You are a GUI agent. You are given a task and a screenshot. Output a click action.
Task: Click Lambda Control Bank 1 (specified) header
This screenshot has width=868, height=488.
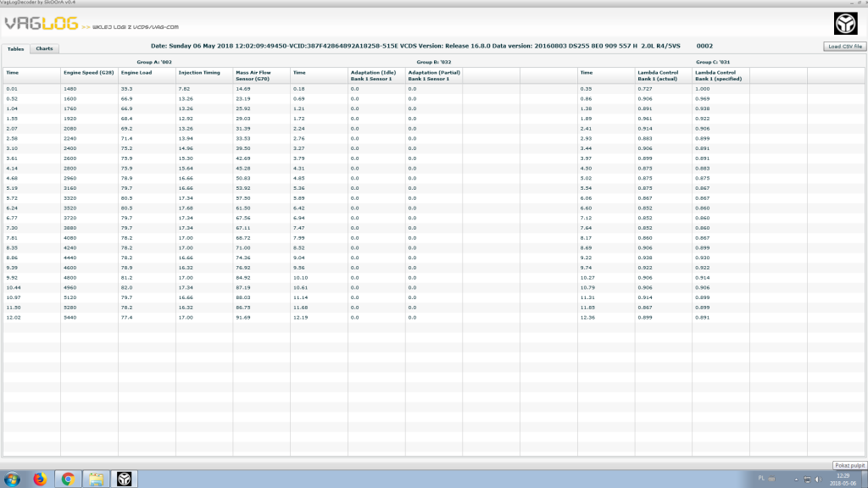coord(719,75)
